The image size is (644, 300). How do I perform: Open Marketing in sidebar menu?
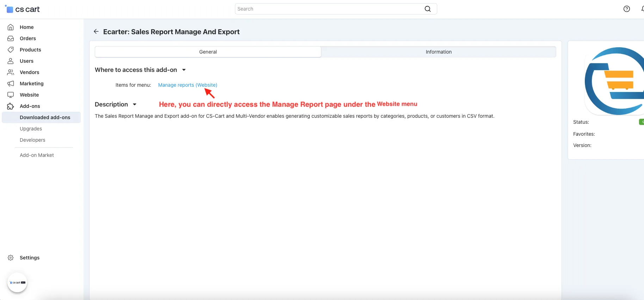[x=32, y=84]
